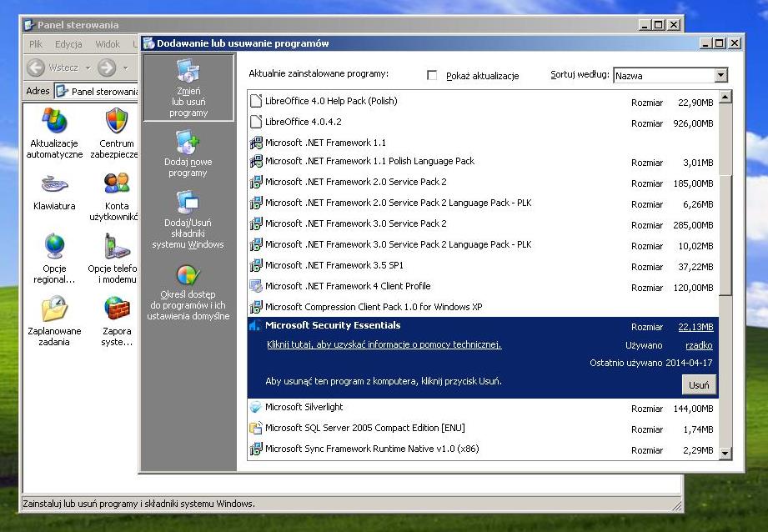The width and height of the screenshot is (768, 532).
Task: Click Ostatnio używano 2014-04-17 text
Action: pos(651,363)
